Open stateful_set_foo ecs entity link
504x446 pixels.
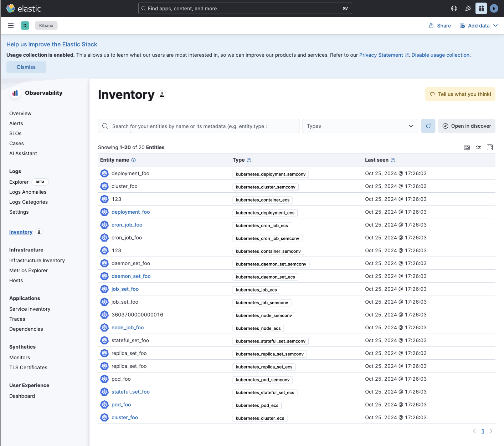pyautogui.click(x=130, y=392)
